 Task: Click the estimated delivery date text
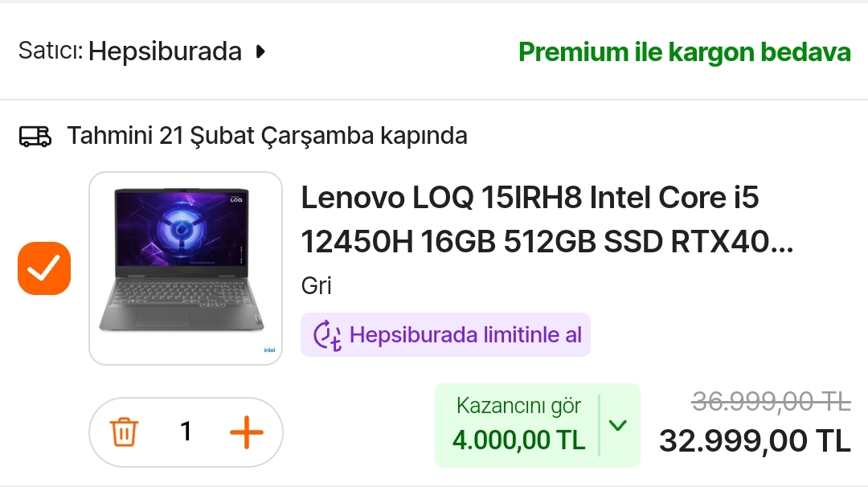tap(268, 136)
